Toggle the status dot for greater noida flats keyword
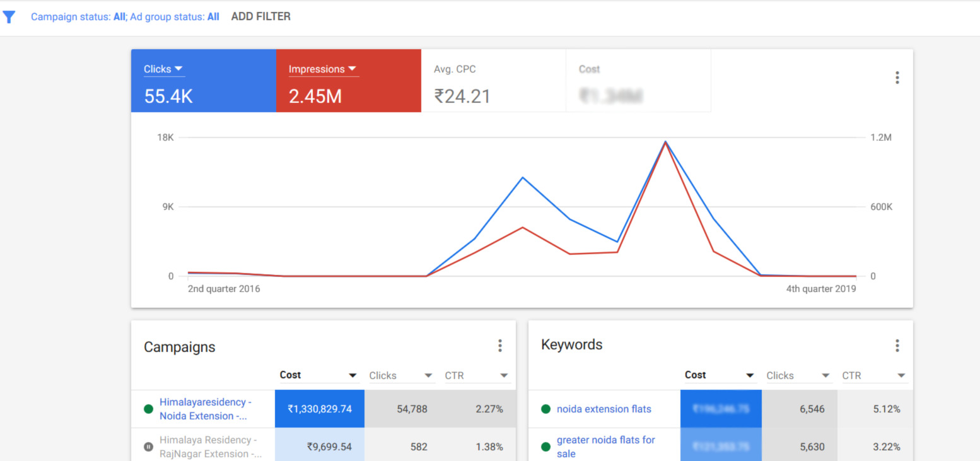Viewport: 980px width, 461px height. coord(545,446)
